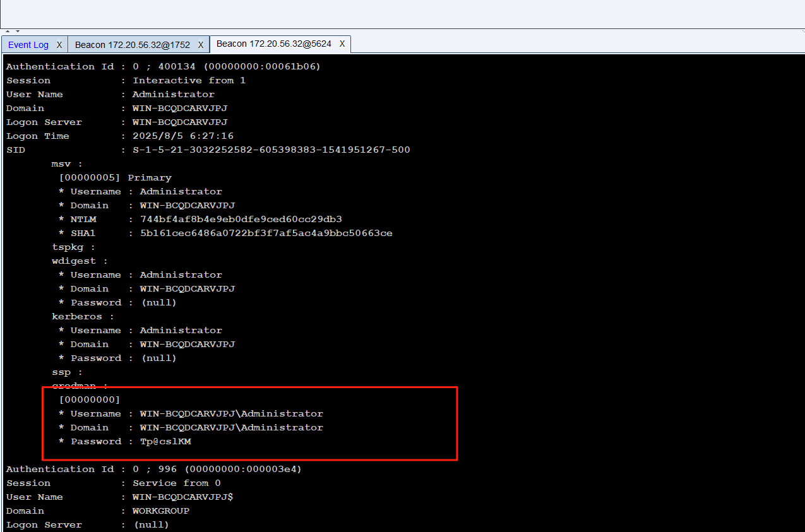Click the WORKGROUP domain value
Viewport: 805px width, 532px height.
coord(161,511)
